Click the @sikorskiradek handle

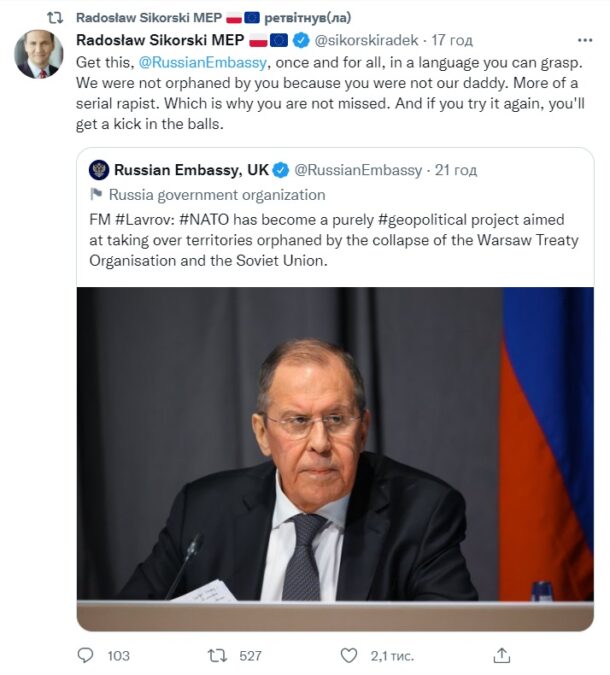[367, 41]
